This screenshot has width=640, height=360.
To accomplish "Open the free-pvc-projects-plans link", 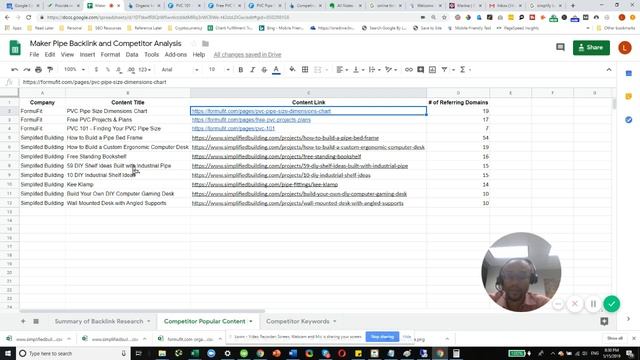I will tap(251, 120).
